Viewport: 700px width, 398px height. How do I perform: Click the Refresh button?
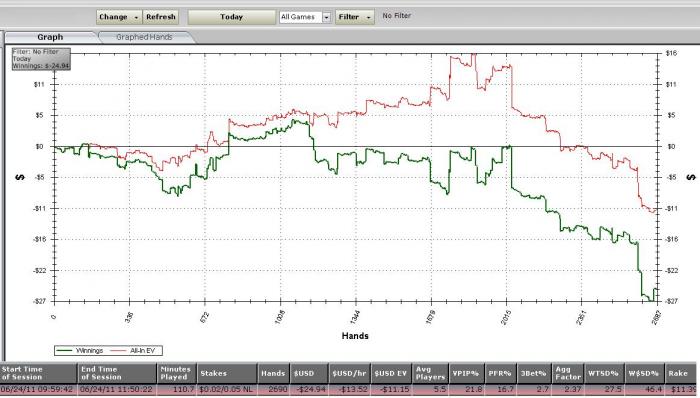tap(161, 17)
